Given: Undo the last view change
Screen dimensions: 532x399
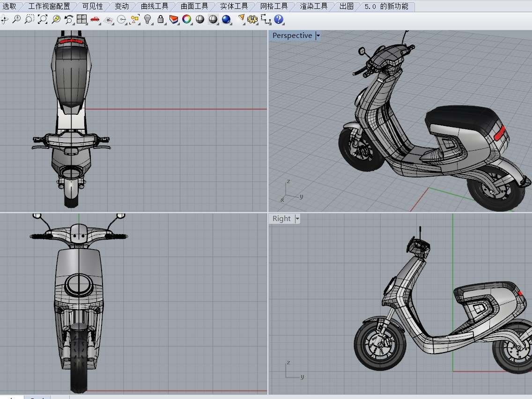Looking at the screenshot, I should click(69, 19).
